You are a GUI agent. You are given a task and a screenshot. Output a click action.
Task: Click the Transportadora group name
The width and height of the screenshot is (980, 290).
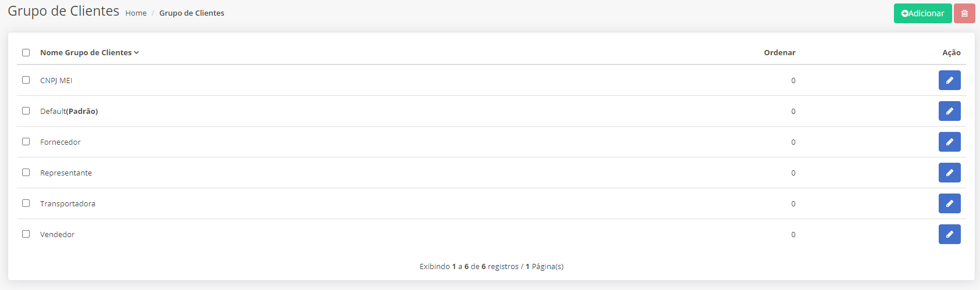67,203
